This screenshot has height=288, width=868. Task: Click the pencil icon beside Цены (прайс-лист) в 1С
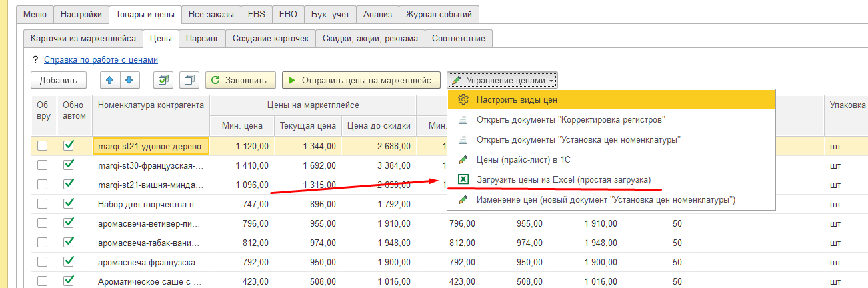pyautogui.click(x=463, y=160)
